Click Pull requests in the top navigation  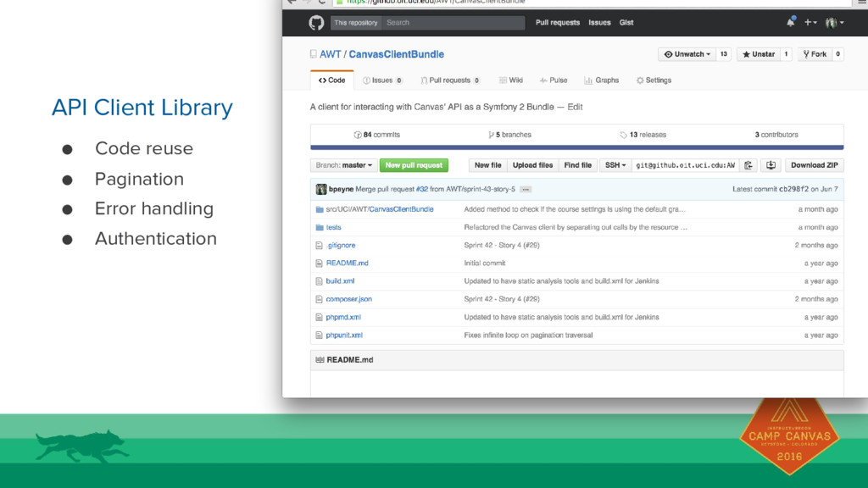558,23
